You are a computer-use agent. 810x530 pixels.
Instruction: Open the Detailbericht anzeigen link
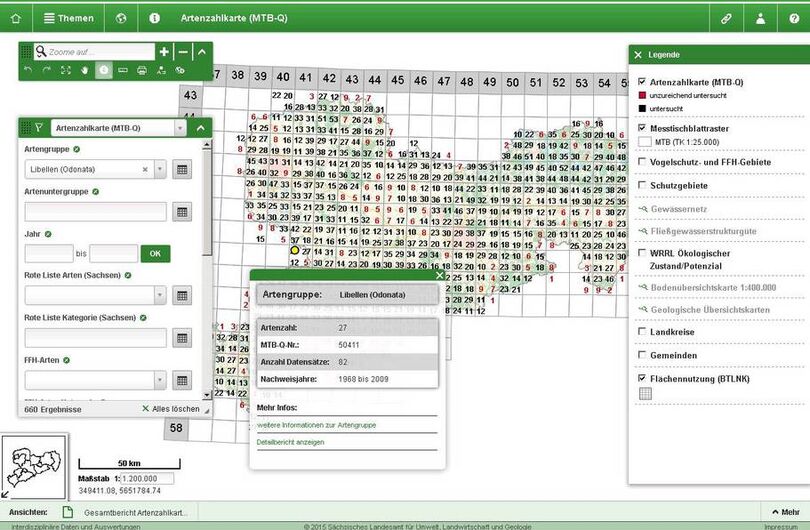click(290, 442)
